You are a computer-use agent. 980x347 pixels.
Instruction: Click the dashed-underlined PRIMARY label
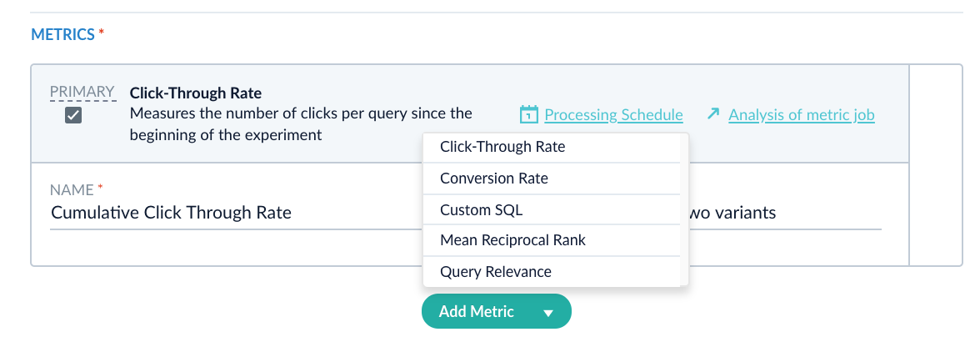point(81,92)
